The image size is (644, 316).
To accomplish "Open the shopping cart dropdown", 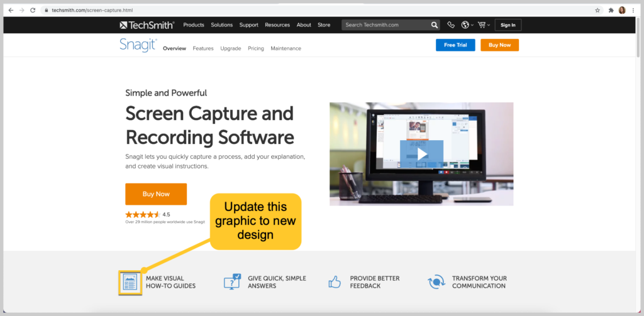I will pos(484,25).
